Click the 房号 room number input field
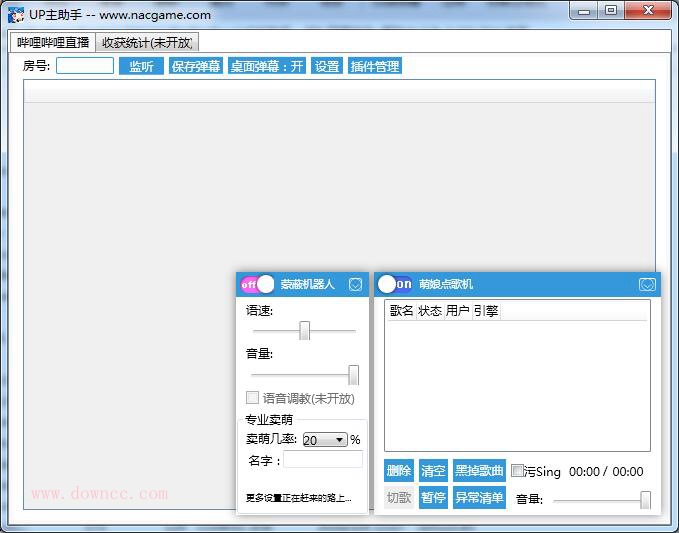679x533 pixels. tap(85, 66)
